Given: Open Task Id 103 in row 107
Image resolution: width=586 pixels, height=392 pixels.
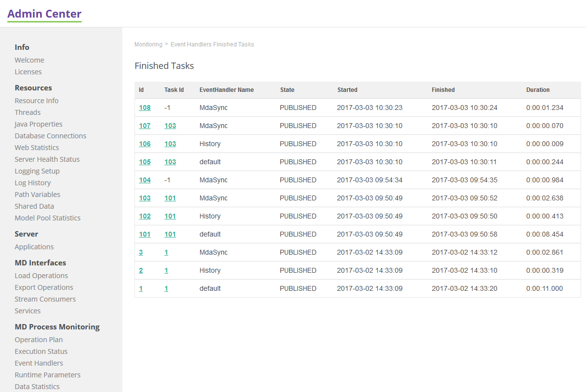Looking at the screenshot, I should pos(170,126).
